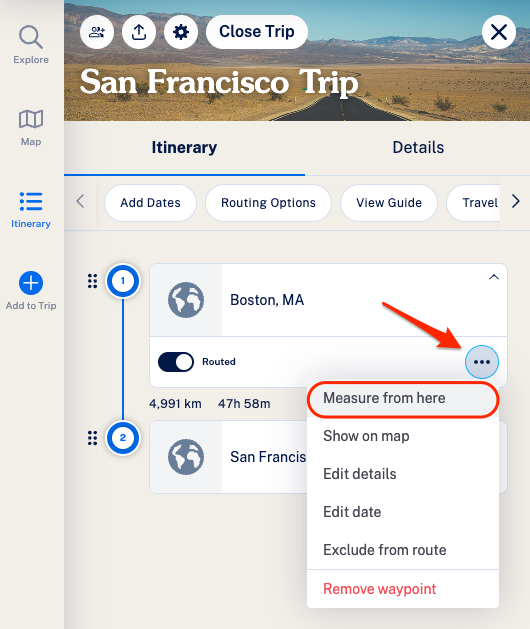Open trip settings gear icon
This screenshot has height=629, width=530.
click(x=181, y=32)
